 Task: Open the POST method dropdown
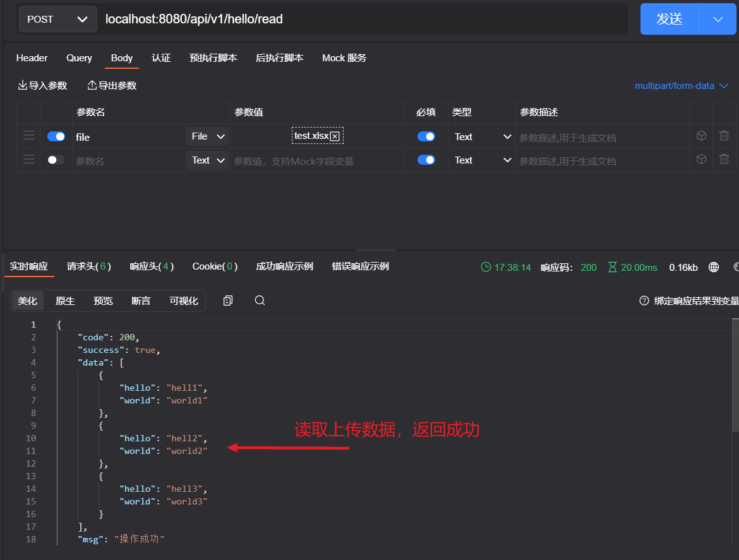click(x=57, y=19)
